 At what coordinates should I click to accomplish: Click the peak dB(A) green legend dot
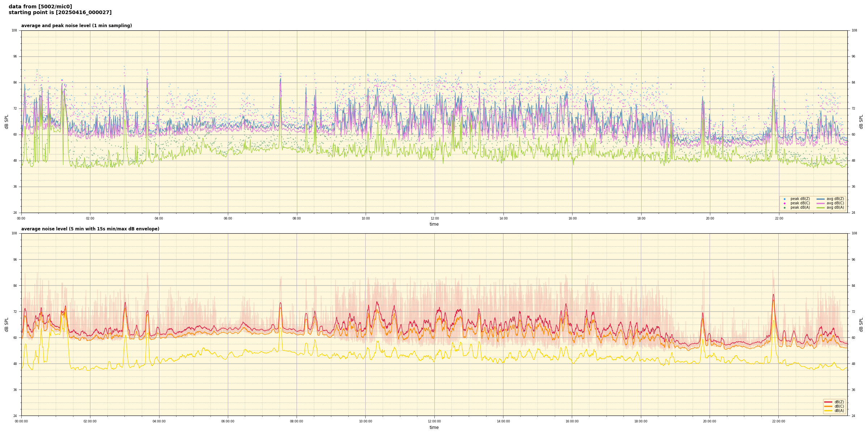[x=784, y=208]
